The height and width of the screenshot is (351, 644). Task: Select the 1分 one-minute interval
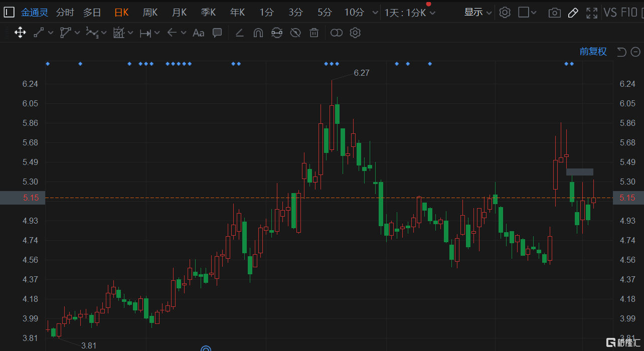[267, 13]
